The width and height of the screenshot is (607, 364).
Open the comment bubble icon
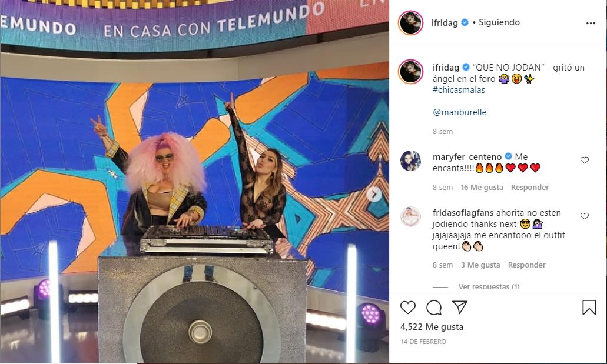coord(434,308)
